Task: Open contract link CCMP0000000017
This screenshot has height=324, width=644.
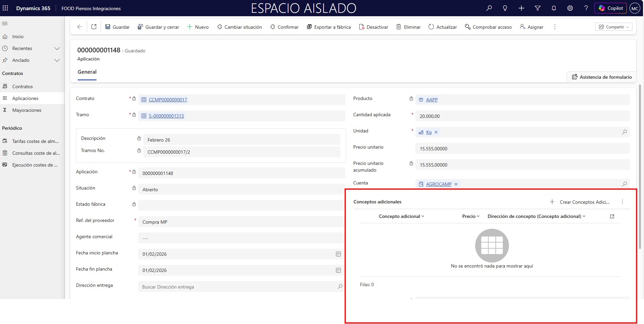Action: (x=168, y=100)
